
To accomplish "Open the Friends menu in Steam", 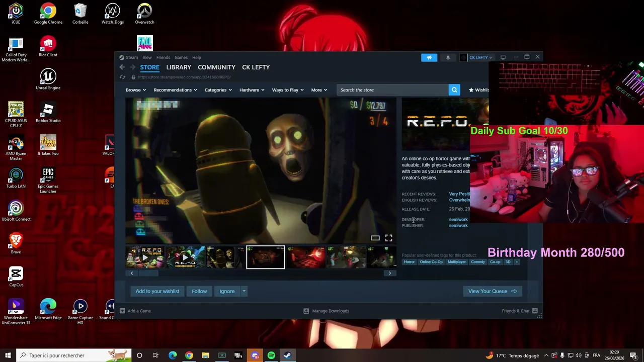I will tap(163, 57).
